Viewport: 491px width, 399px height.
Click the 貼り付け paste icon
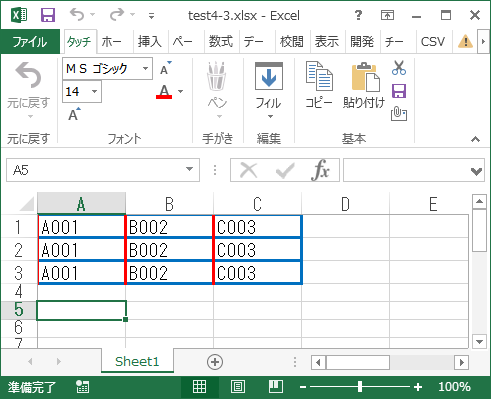365,77
